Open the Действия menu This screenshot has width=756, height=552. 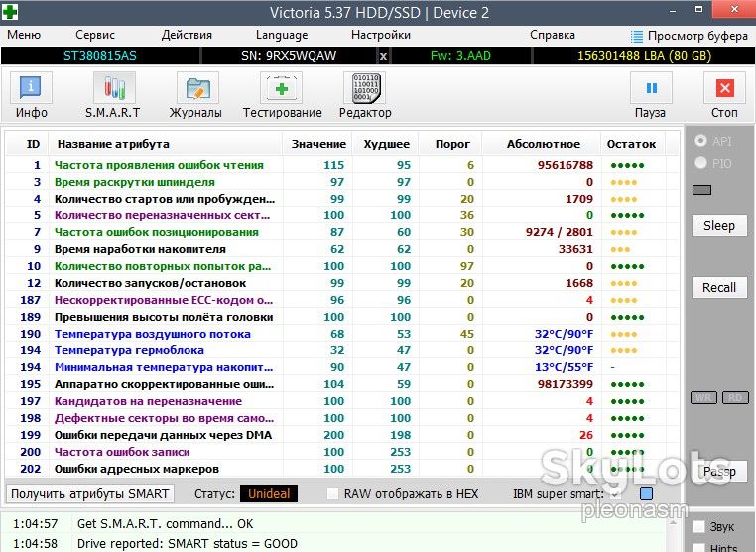point(187,35)
